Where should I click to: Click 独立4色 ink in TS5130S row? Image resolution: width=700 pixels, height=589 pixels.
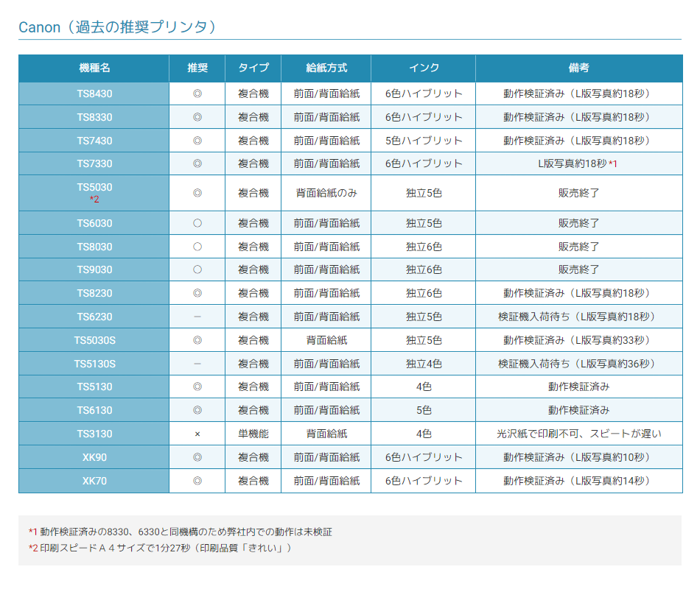(424, 364)
